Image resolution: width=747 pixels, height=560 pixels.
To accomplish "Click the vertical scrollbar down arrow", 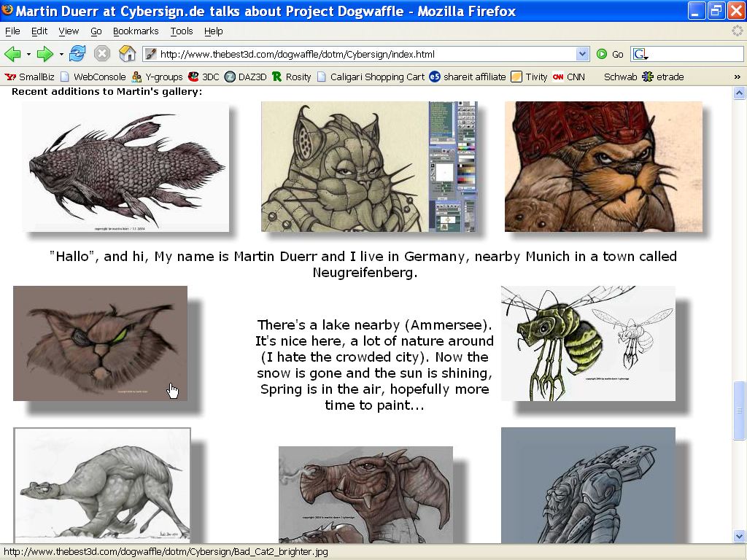I will (739, 536).
